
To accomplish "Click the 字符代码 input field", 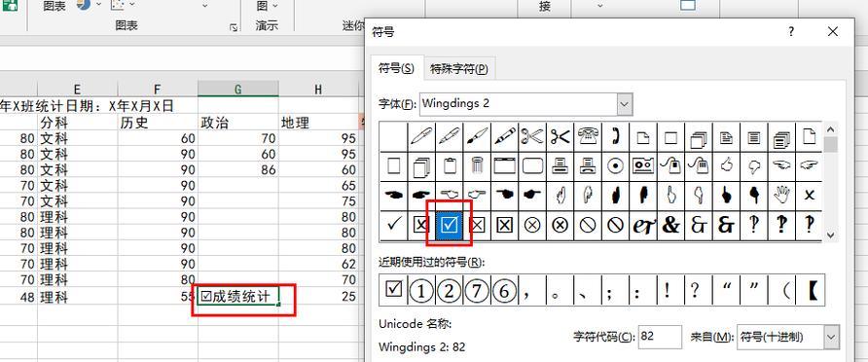I will tap(660, 337).
